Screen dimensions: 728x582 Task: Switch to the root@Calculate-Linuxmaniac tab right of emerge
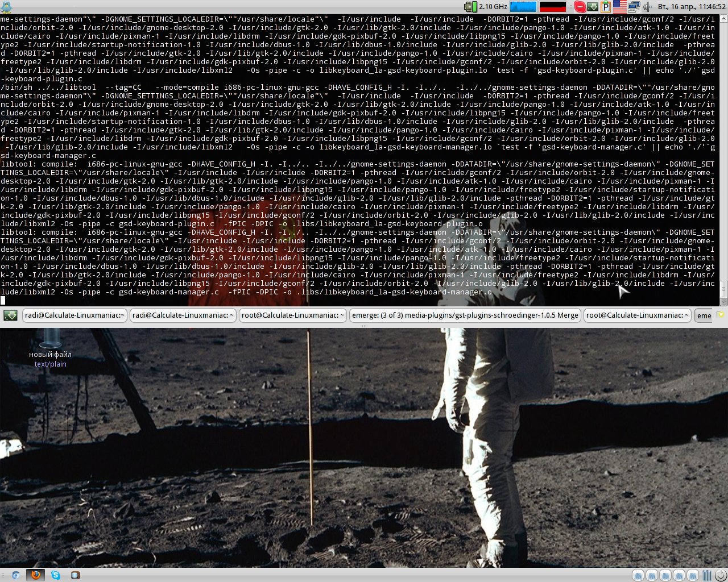(637, 315)
